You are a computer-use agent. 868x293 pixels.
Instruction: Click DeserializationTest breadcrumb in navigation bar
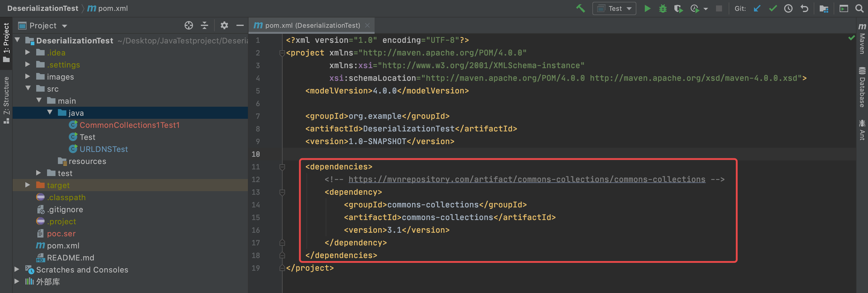click(43, 8)
